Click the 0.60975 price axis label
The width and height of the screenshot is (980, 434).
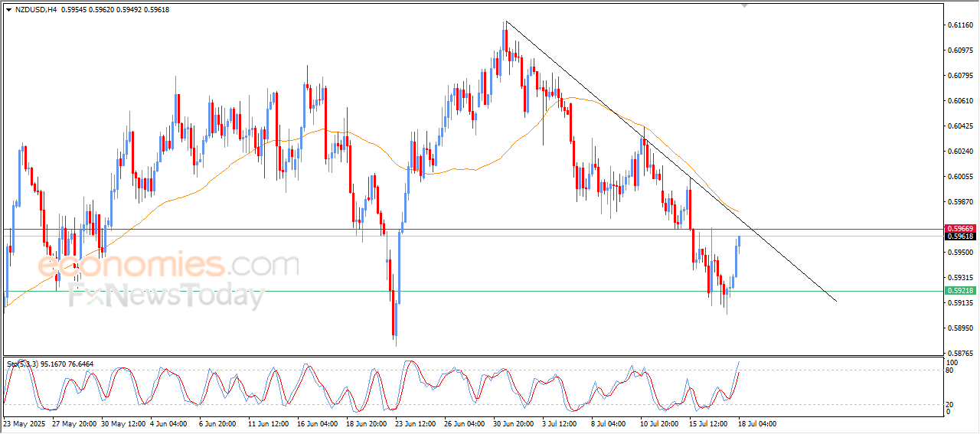coord(959,51)
